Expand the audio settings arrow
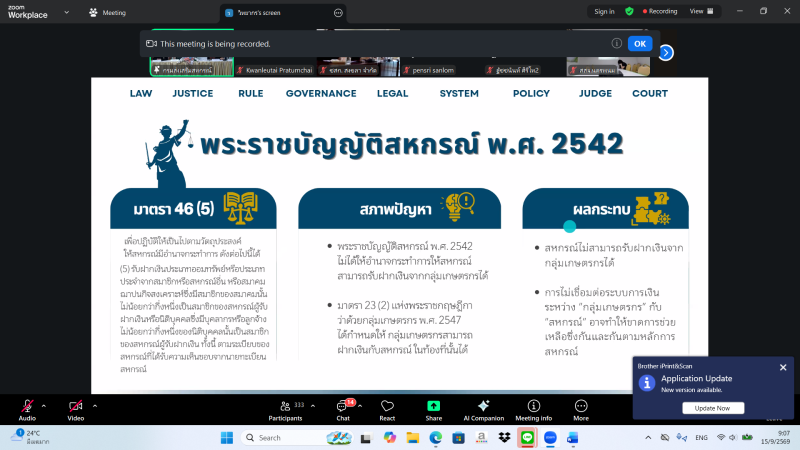The width and height of the screenshot is (800, 450). [x=44, y=406]
